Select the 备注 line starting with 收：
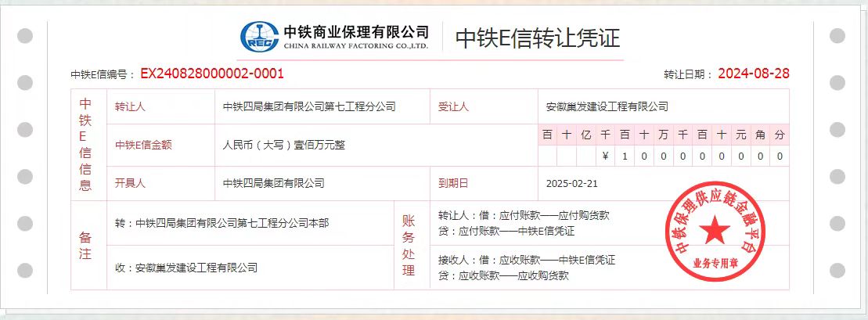This screenshot has height=320, width=868. (x=185, y=268)
